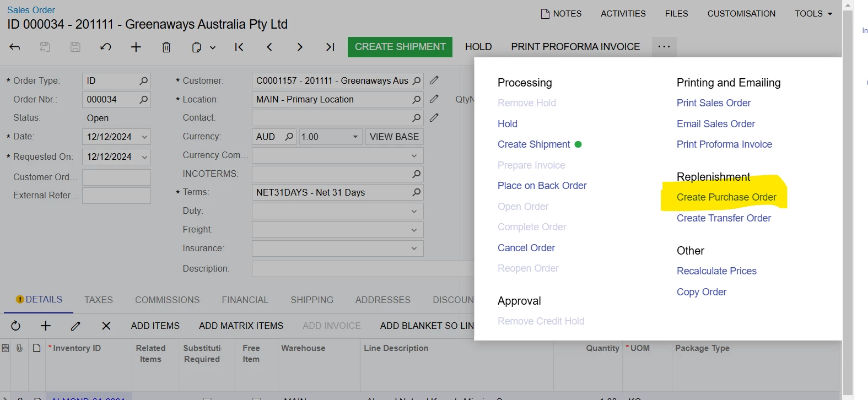Expand the Currency Com... dropdown
Screen dimensions: 868x400
coord(414,156)
